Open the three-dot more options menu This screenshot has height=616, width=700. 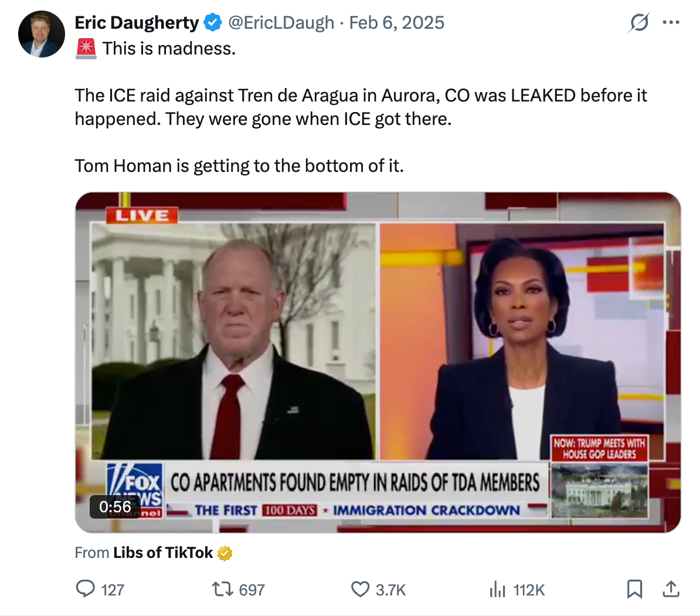(x=671, y=22)
